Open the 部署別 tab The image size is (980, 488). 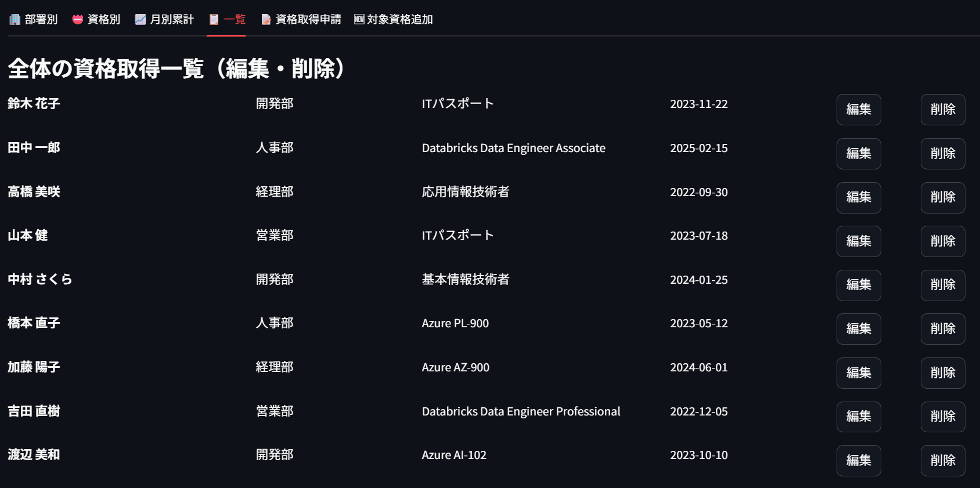[x=33, y=19]
